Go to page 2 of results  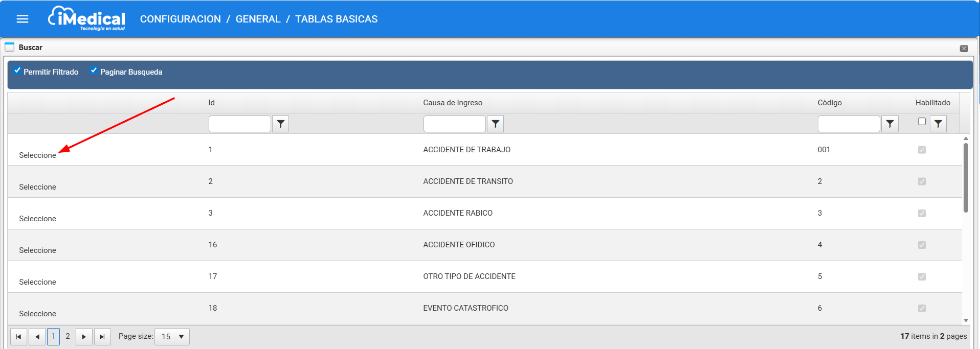tap(68, 336)
